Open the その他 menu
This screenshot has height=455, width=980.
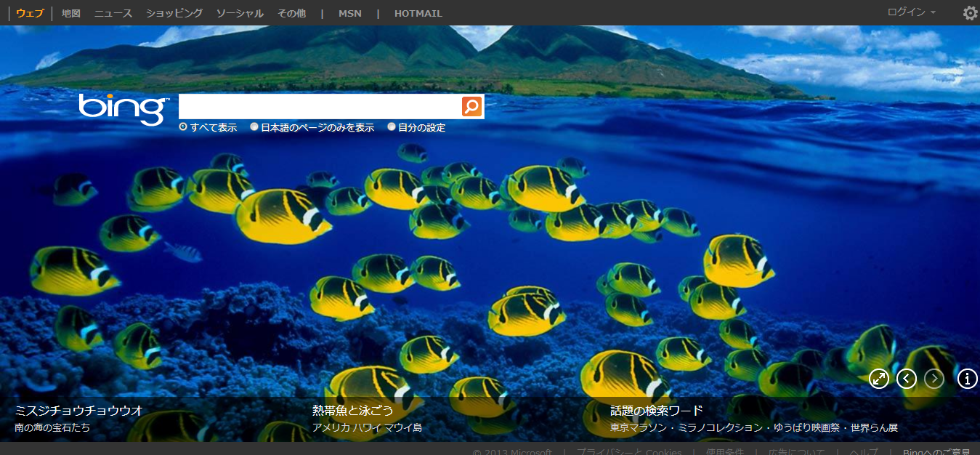pyautogui.click(x=291, y=13)
